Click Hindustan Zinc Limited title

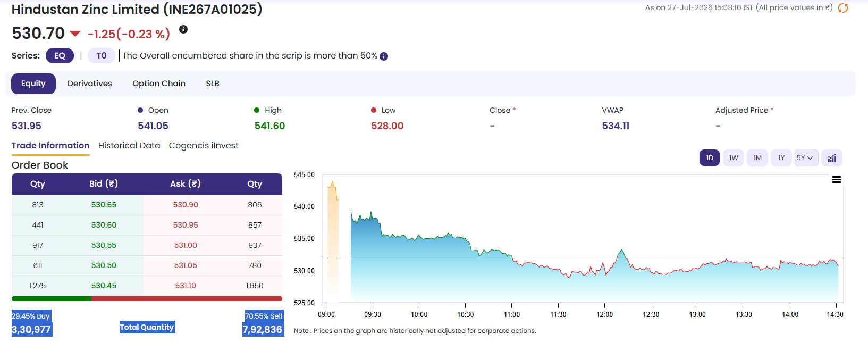coord(137,10)
